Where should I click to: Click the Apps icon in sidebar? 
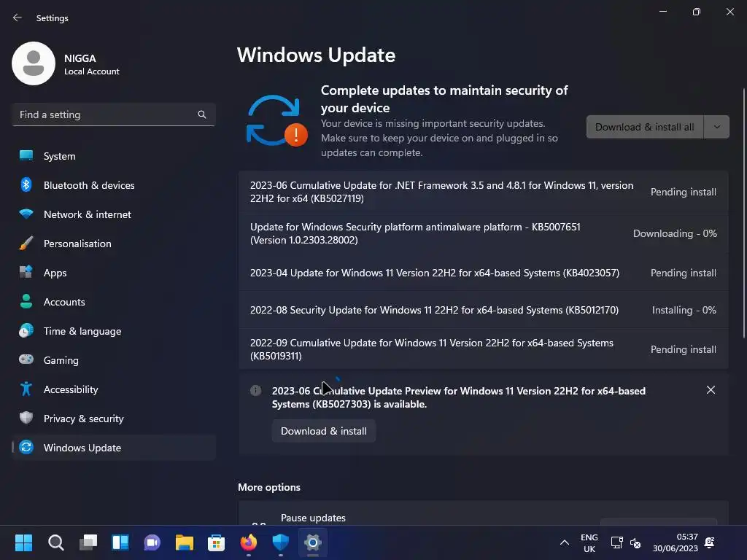click(26, 272)
